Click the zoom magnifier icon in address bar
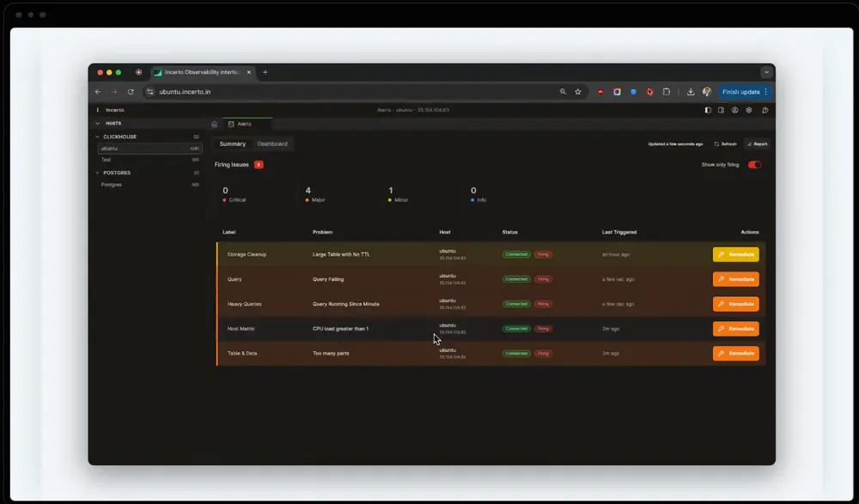Image resolution: width=859 pixels, height=504 pixels. (564, 92)
